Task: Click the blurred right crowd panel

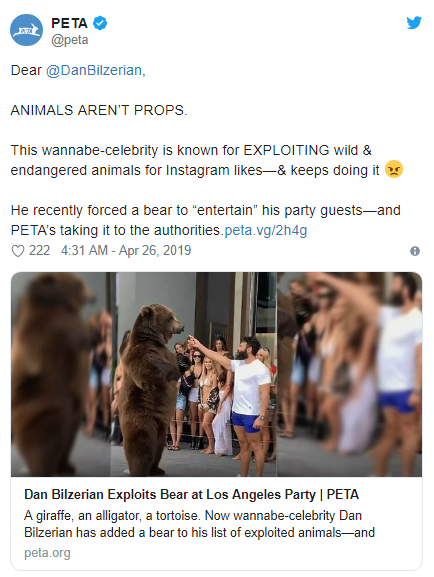Action: [x=349, y=374]
